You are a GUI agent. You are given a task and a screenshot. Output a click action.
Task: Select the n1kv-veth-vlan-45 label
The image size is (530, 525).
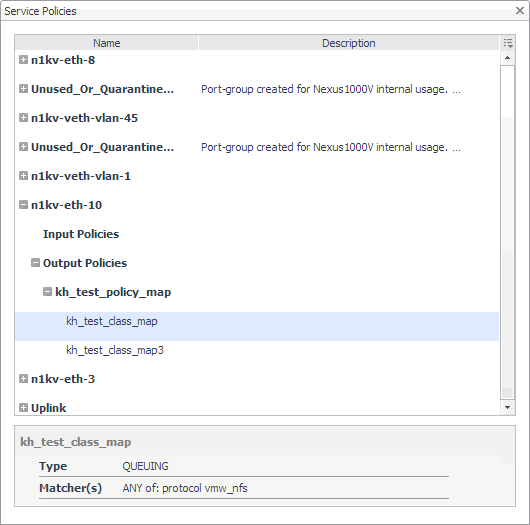point(85,118)
